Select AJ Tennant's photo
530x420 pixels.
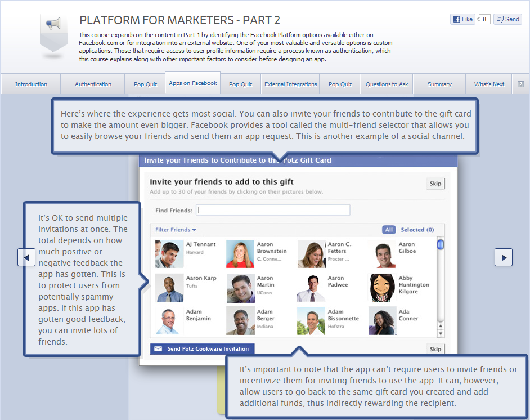[169, 254]
